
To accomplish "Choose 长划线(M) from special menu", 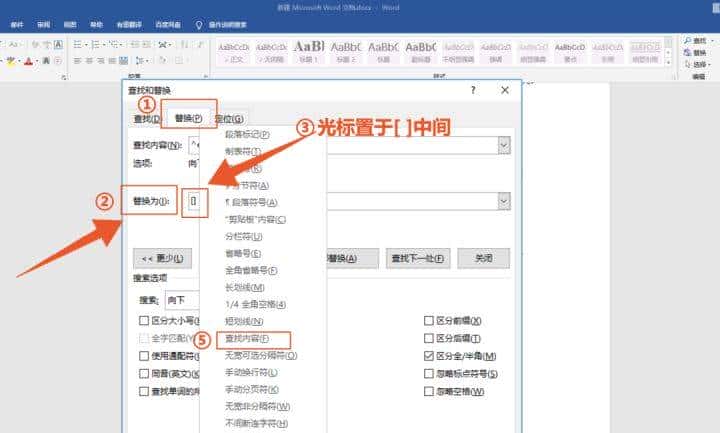I will click(x=244, y=287).
